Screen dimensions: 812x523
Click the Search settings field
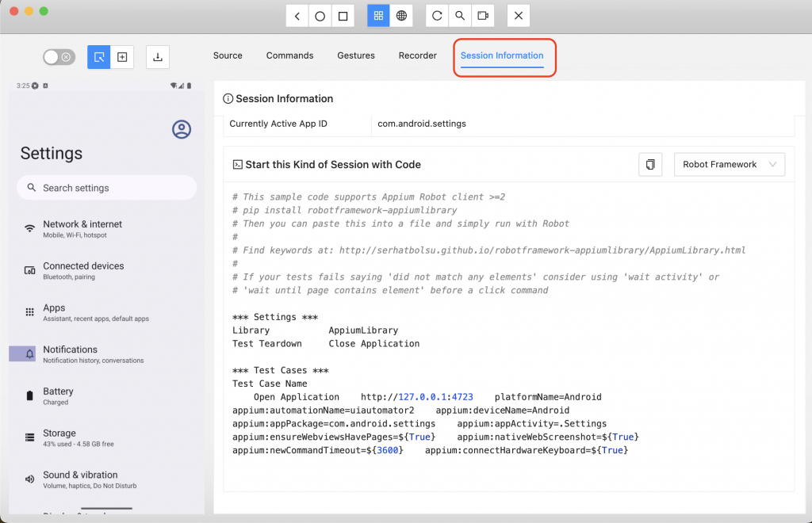tap(107, 188)
